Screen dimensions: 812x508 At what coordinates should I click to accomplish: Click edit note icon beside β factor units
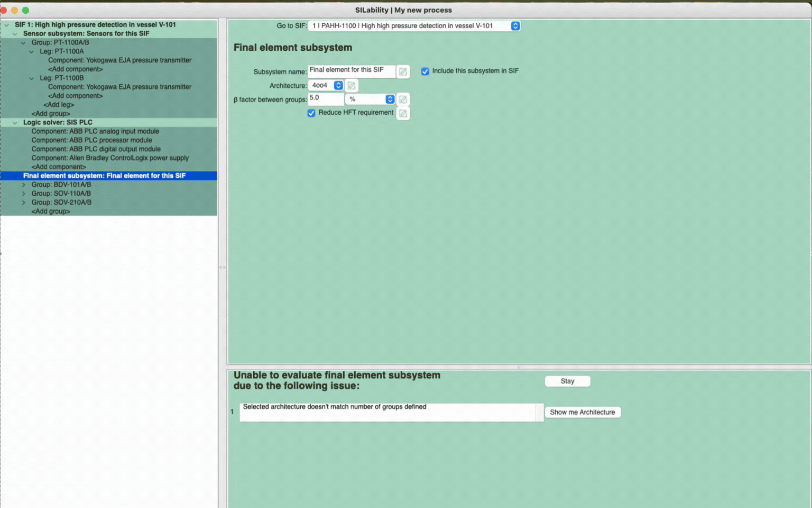click(403, 99)
